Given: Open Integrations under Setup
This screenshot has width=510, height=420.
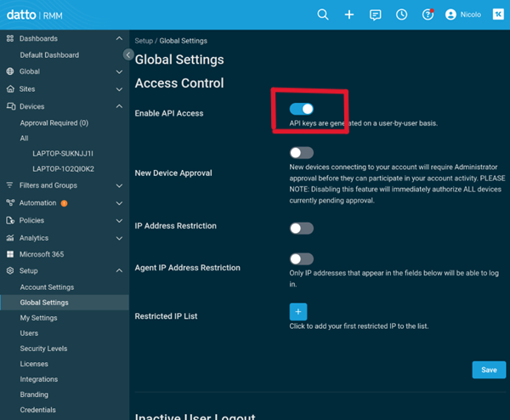Looking at the screenshot, I should coord(39,379).
